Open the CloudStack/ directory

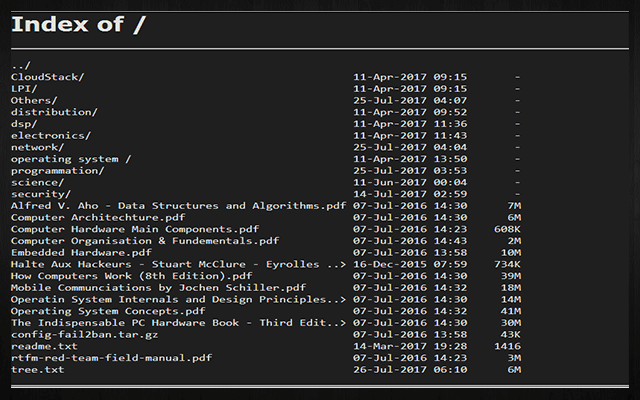pyautogui.click(x=48, y=76)
